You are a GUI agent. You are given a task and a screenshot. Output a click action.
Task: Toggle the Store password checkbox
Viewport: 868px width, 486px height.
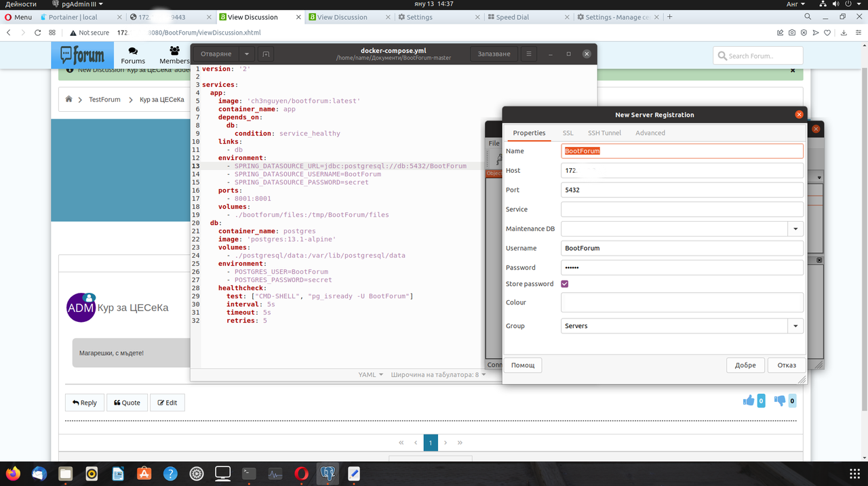pyautogui.click(x=565, y=284)
